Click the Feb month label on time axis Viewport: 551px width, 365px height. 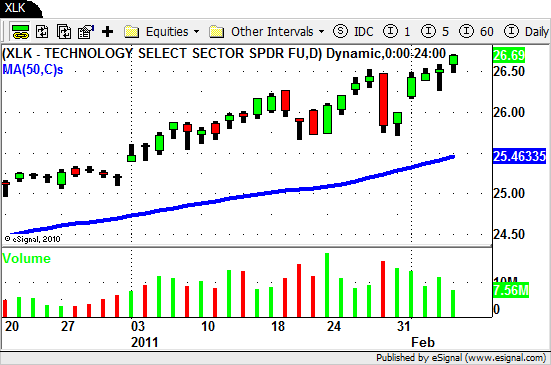423,342
